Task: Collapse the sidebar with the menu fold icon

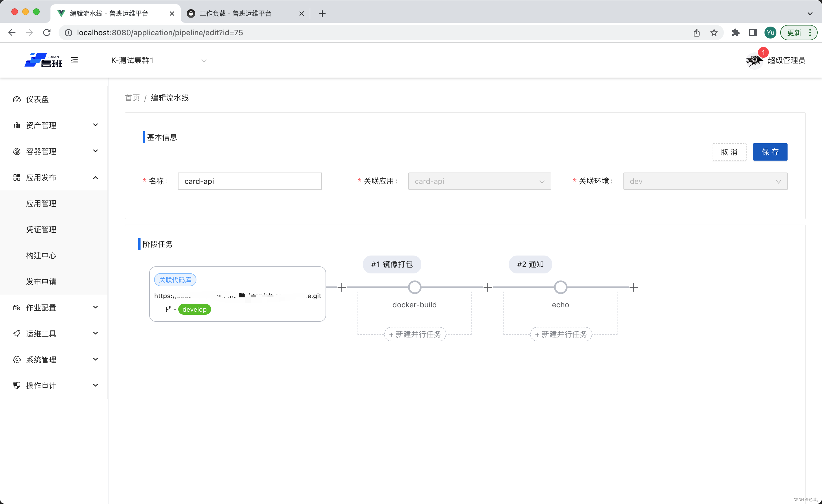Action: tap(74, 60)
